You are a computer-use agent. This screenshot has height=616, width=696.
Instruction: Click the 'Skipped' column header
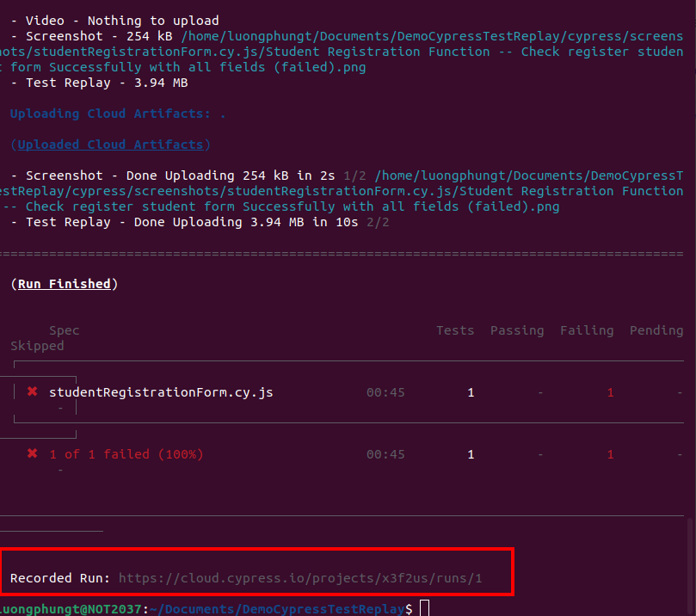click(x=37, y=346)
